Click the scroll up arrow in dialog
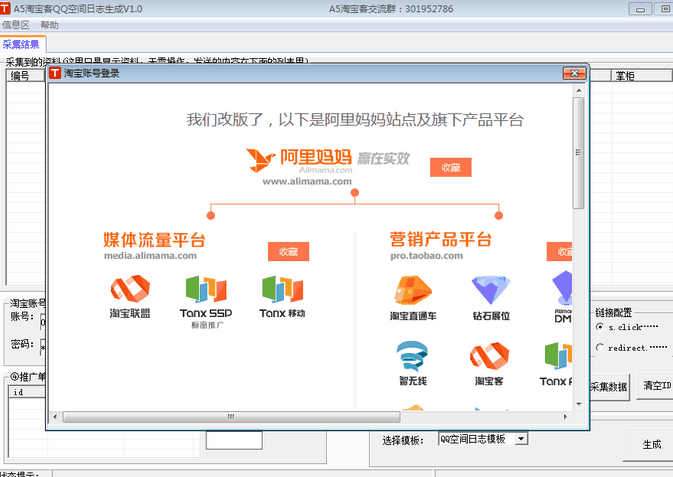 point(579,90)
